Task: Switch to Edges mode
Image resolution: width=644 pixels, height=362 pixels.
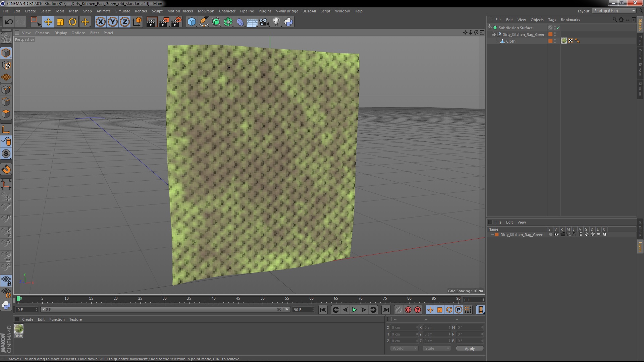Action: click(6, 102)
